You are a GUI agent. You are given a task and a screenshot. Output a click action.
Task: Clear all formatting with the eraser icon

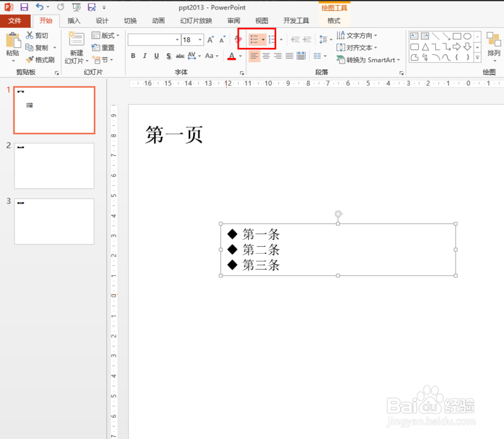[x=238, y=40]
